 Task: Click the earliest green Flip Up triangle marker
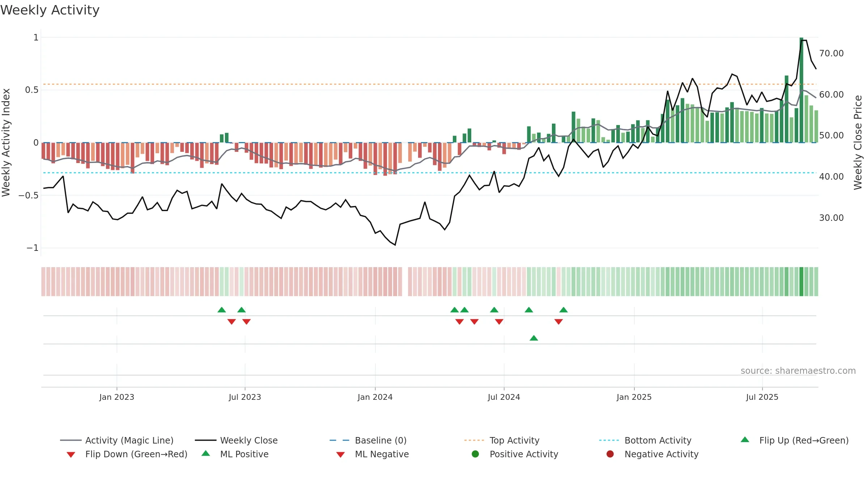point(222,310)
